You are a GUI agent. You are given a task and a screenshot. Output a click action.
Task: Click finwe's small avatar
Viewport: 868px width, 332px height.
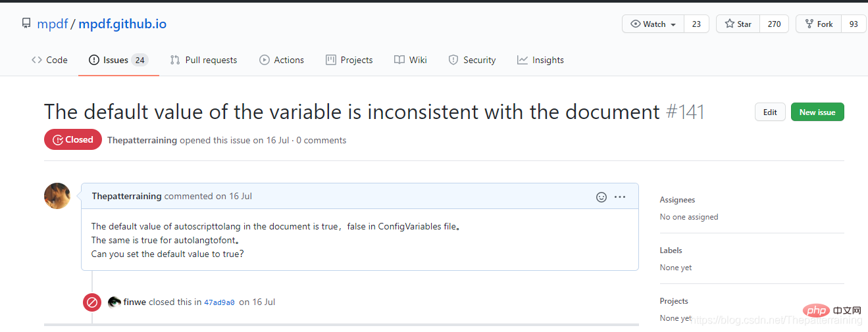115,302
